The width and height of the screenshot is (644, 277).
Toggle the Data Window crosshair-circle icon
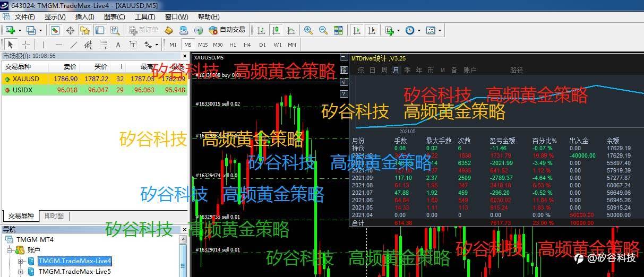(x=70, y=30)
